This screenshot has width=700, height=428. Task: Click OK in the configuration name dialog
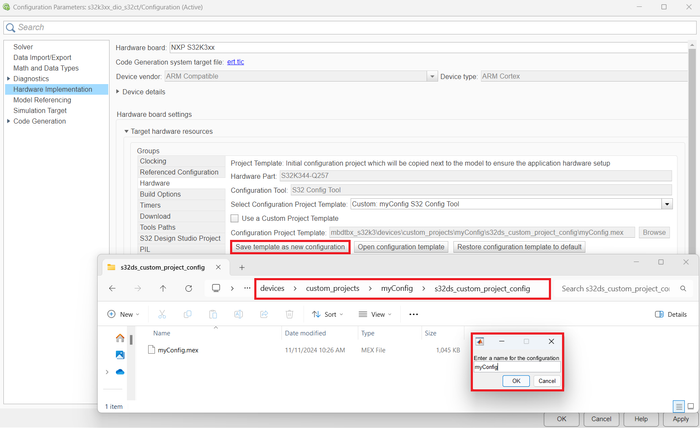pos(516,381)
